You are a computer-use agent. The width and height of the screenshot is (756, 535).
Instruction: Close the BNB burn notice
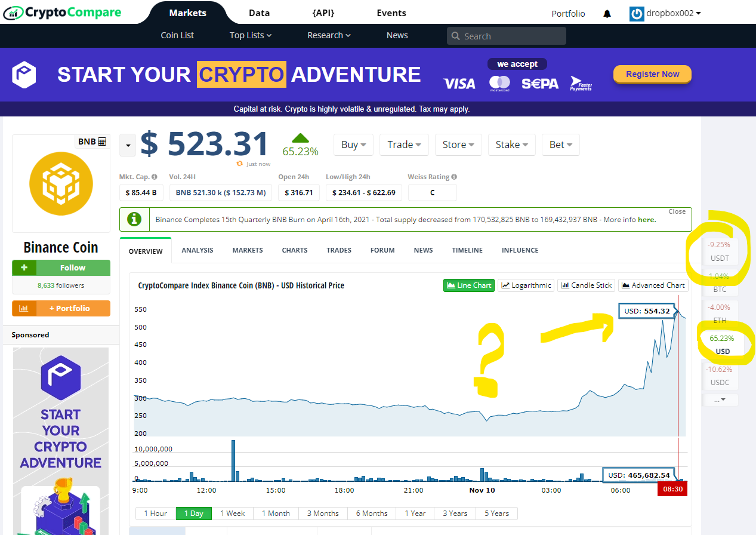pos(677,211)
